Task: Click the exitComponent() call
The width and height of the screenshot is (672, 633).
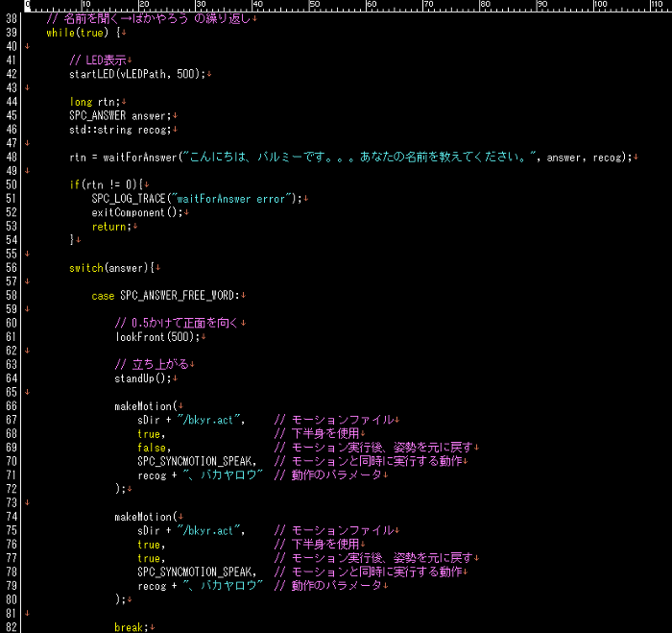Action: point(134,212)
